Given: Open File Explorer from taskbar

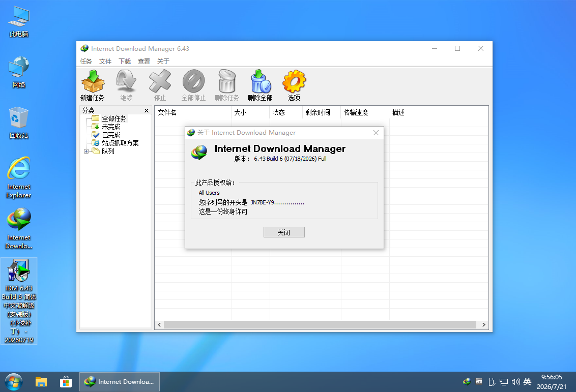Looking at the screenshot, I should (41, 382).
